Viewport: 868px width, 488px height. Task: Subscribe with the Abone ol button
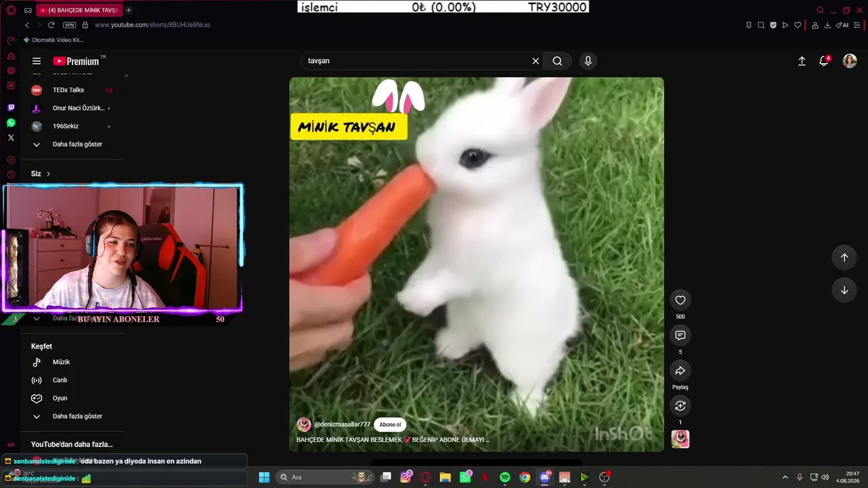390,425
